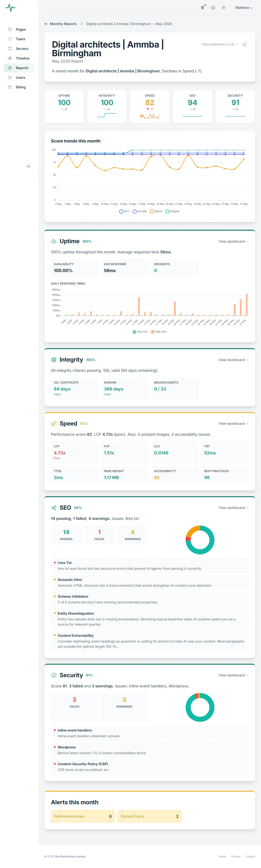The height and width of the screenshot is (868, 261).
Task: Open Tasks in the sidebar
Action: (19, 39)
